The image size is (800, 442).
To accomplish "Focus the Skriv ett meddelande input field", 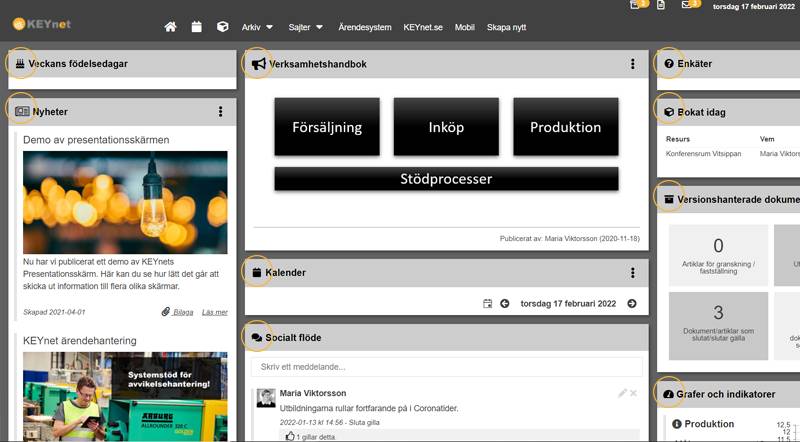I will point(446,367).
